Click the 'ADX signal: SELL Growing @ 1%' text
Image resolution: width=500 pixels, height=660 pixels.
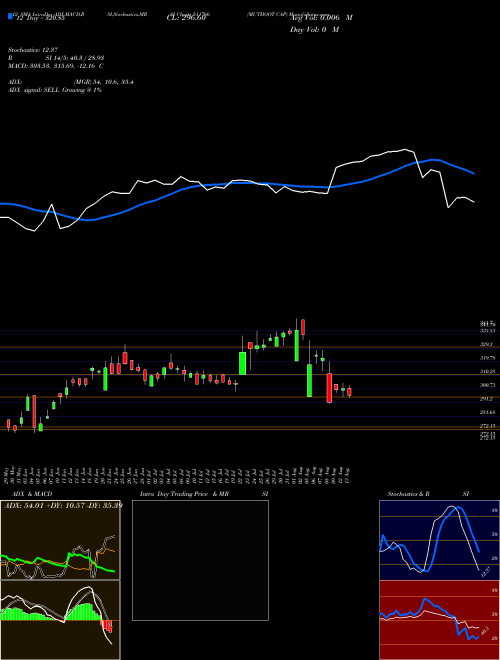pos(55,90)
